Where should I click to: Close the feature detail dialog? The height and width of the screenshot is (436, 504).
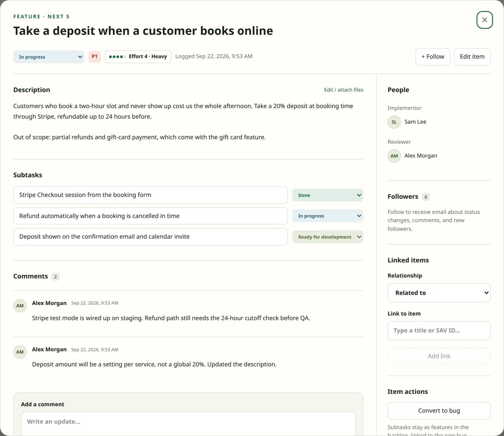pyautogui.click(x=484, y=20)
